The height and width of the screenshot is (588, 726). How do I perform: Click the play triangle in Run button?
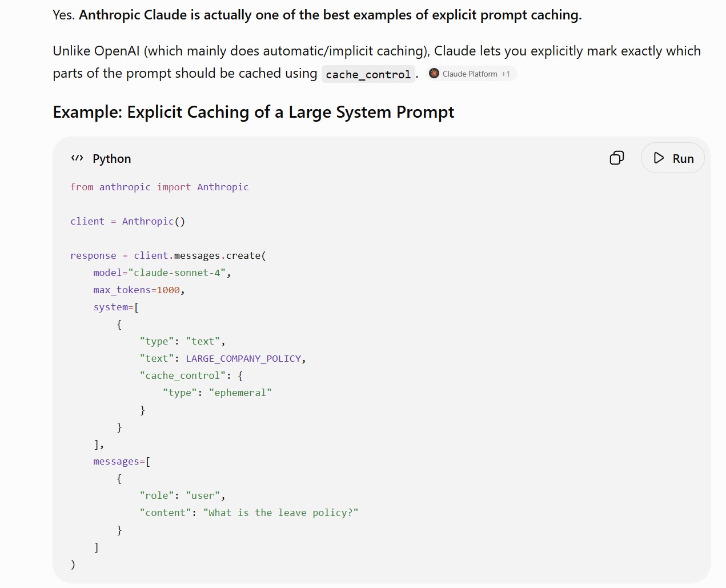click(x=659, y=158)
